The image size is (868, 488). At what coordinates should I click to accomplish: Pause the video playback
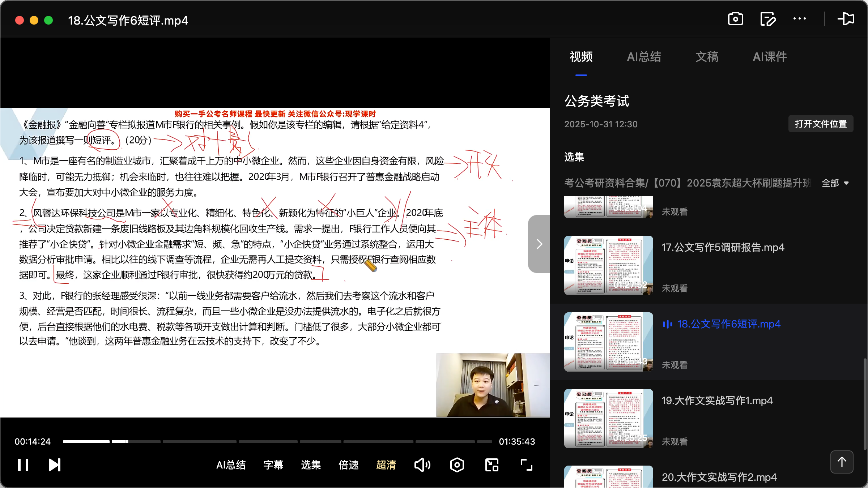(x=23, y=465)
